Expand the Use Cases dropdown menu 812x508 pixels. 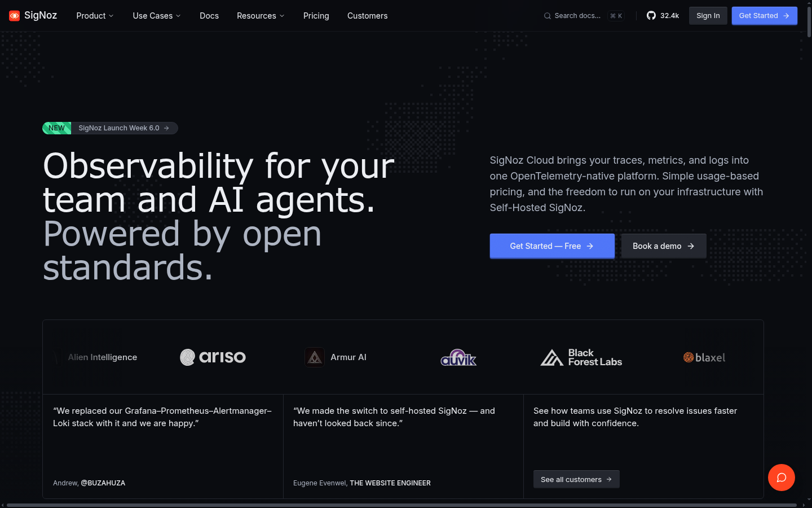coord(157,16)
